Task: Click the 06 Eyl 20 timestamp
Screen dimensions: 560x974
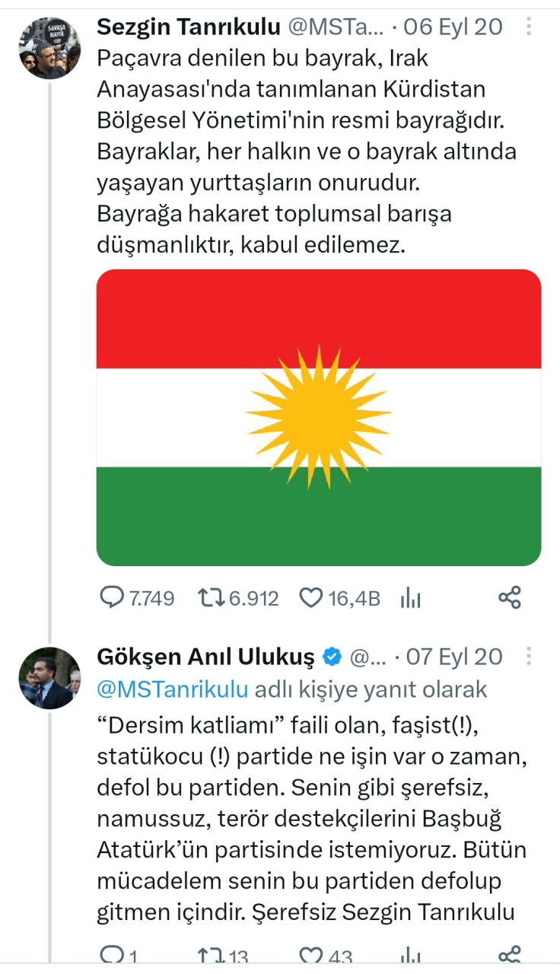Action: coord(453,27)
